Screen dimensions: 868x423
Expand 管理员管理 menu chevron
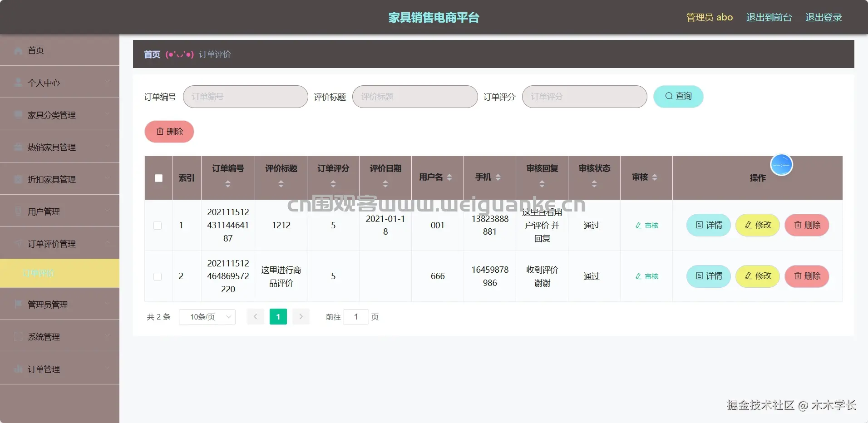(108, 304)
